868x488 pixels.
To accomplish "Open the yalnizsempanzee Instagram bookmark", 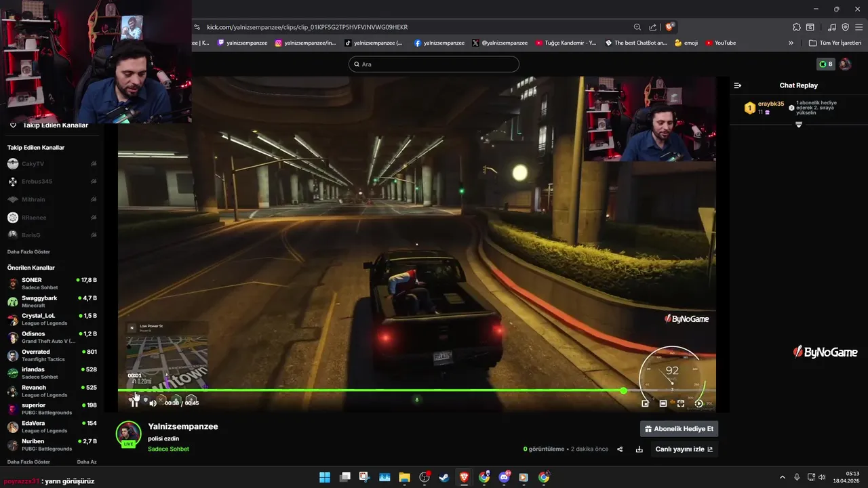I will point(305,43).
